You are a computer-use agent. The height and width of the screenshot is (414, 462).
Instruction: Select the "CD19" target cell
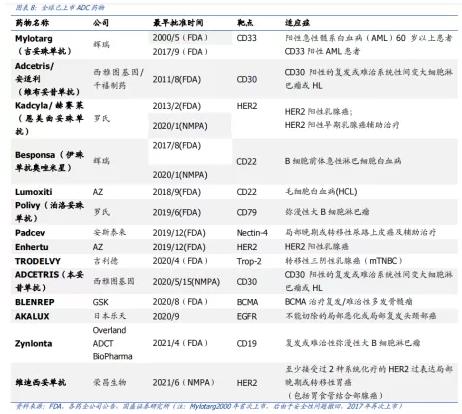pyautogui.click(x=246, y=343)
